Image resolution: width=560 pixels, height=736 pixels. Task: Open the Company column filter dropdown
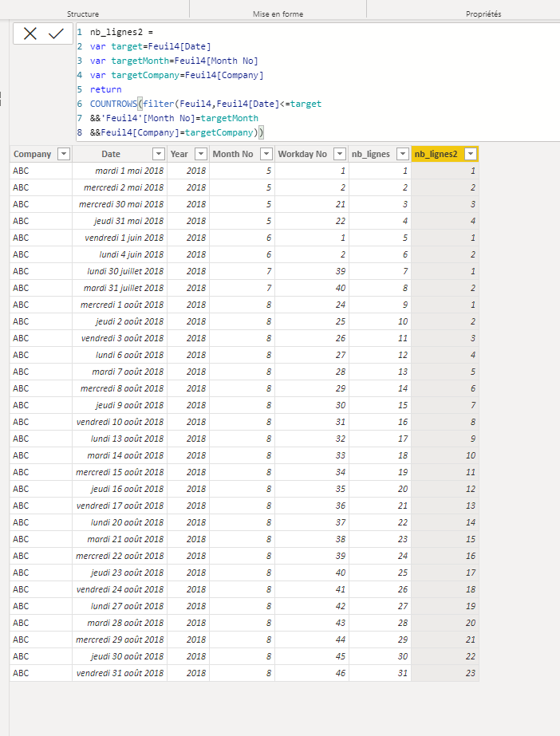point(63,154)
